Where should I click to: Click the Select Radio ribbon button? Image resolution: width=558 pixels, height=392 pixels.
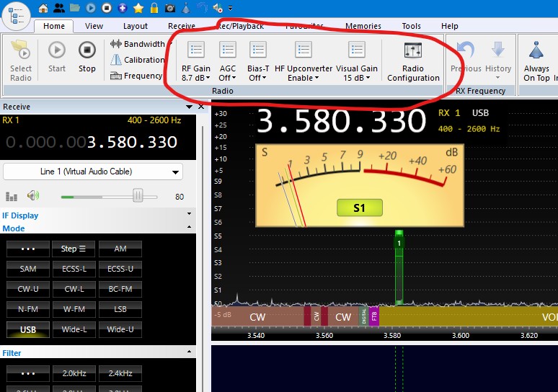(21, 61)
